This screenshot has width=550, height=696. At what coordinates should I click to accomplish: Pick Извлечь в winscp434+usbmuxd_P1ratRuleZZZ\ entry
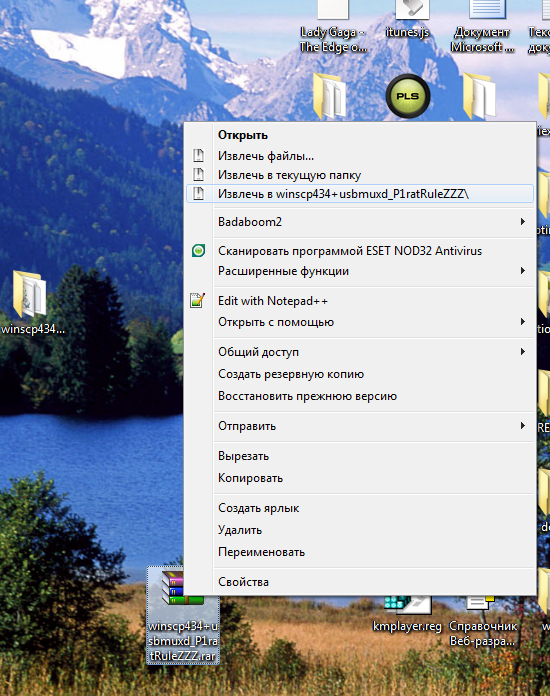[x=360, y=194]
